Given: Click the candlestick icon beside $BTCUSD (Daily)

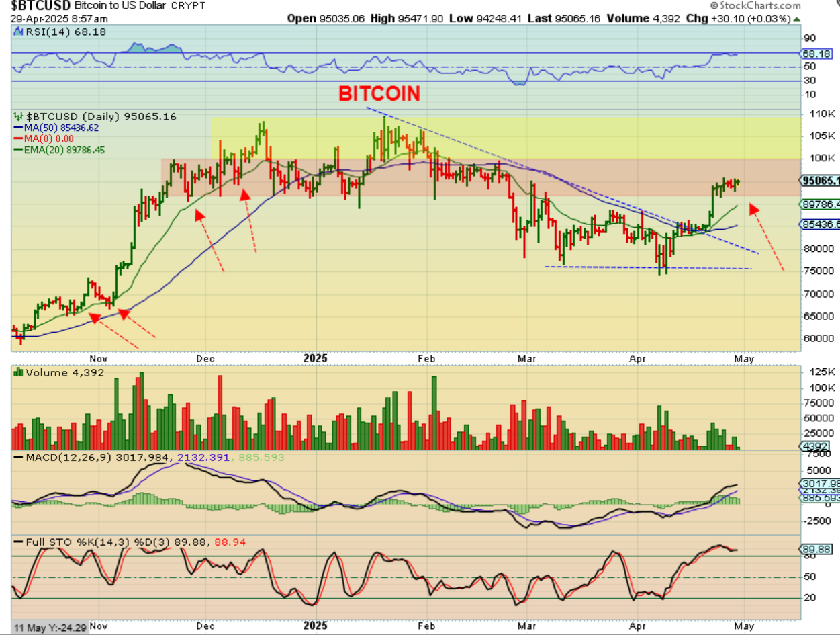Looking at the screenshot, I should [18, 116].
